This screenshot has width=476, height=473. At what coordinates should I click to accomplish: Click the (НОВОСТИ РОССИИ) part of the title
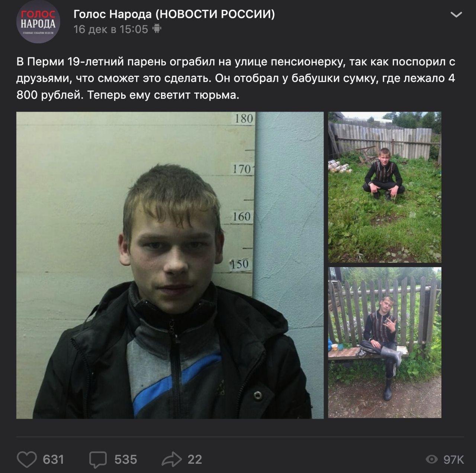(215, 14)
